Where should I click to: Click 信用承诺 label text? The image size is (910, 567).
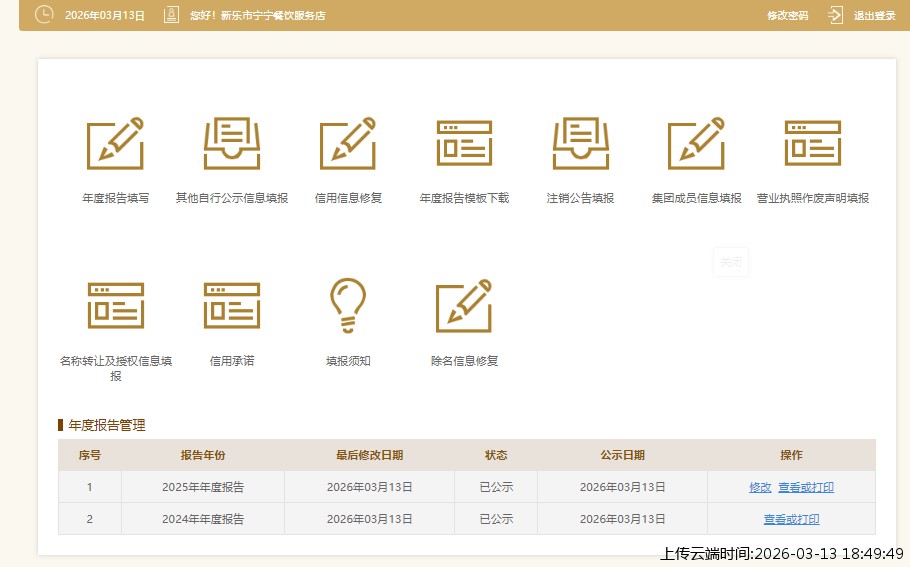click(x=232, y=361)
